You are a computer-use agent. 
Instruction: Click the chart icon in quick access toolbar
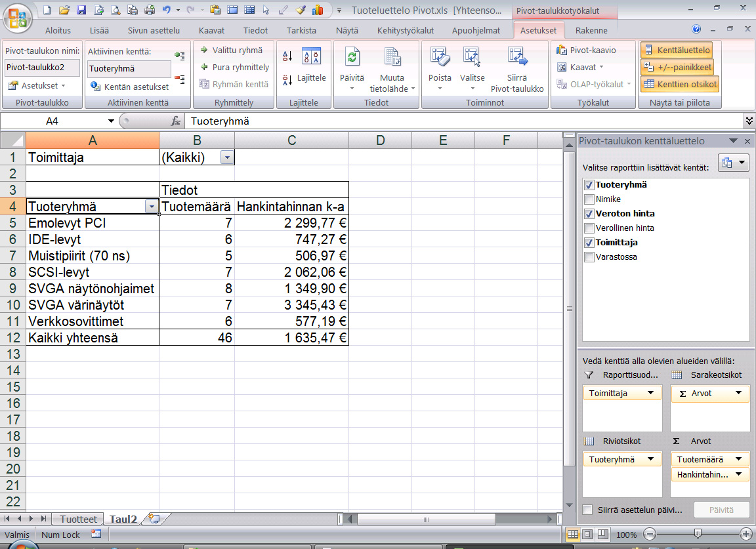click(x=317, y=10)
